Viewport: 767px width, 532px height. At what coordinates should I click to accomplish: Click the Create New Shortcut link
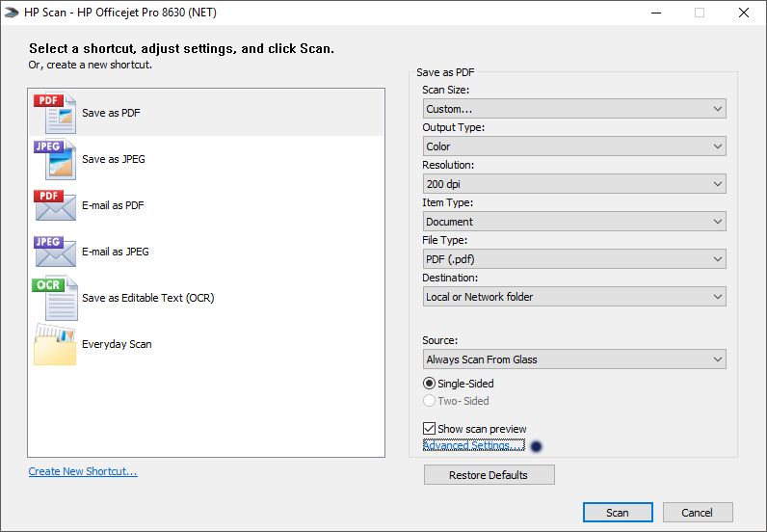[x=83, y=471]
